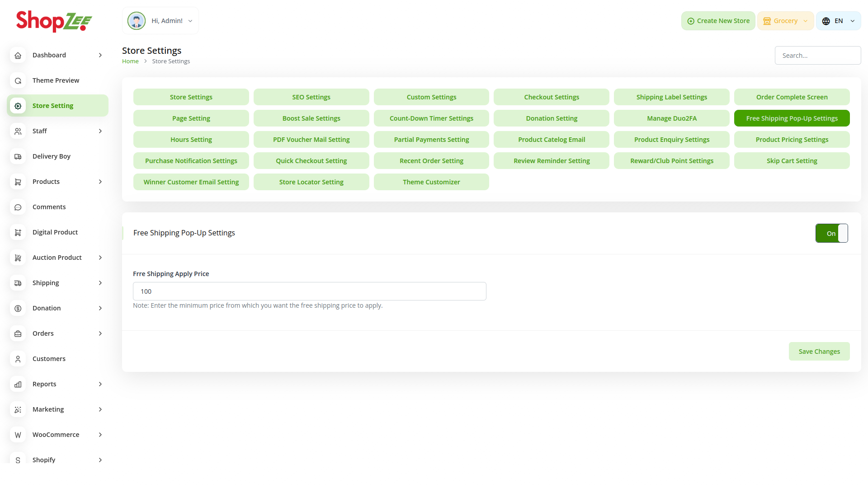Focus the Free Shipping Apply Price field

pos(309,291)
